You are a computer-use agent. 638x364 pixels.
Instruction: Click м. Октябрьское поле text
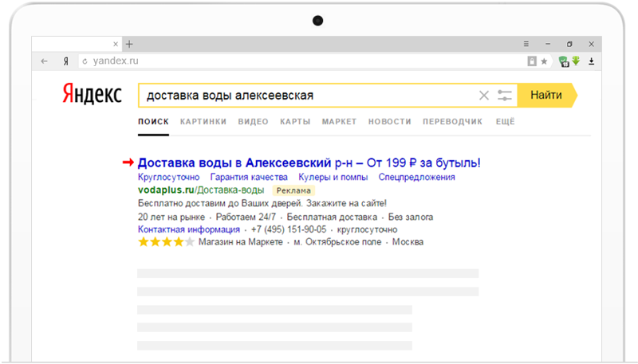[x=337, y=242]
